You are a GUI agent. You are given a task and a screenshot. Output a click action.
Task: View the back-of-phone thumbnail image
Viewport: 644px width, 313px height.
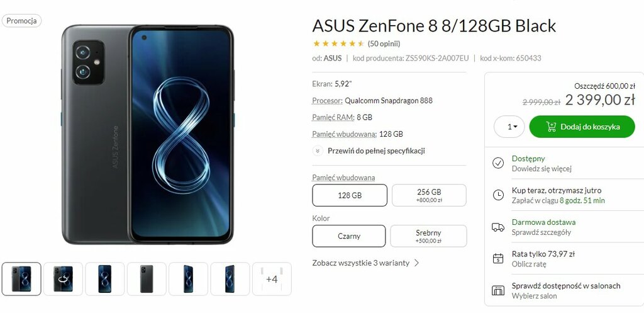(x=147, y=279)
